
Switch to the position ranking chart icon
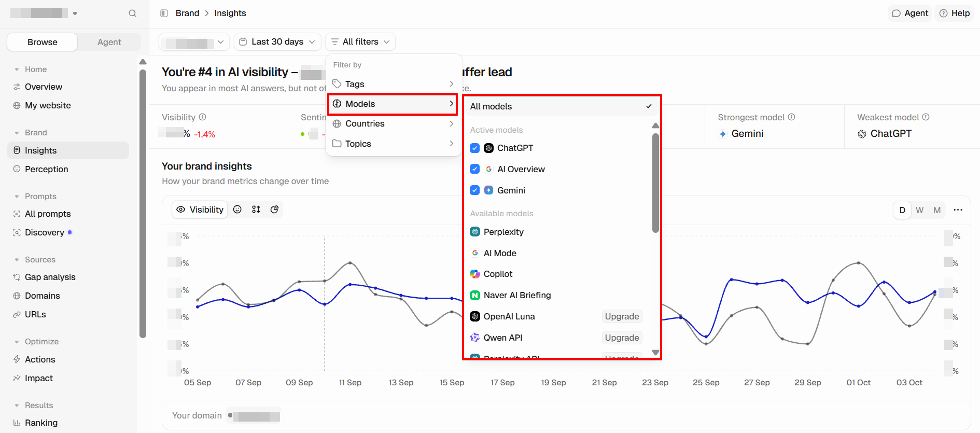(x=256, y=209)
